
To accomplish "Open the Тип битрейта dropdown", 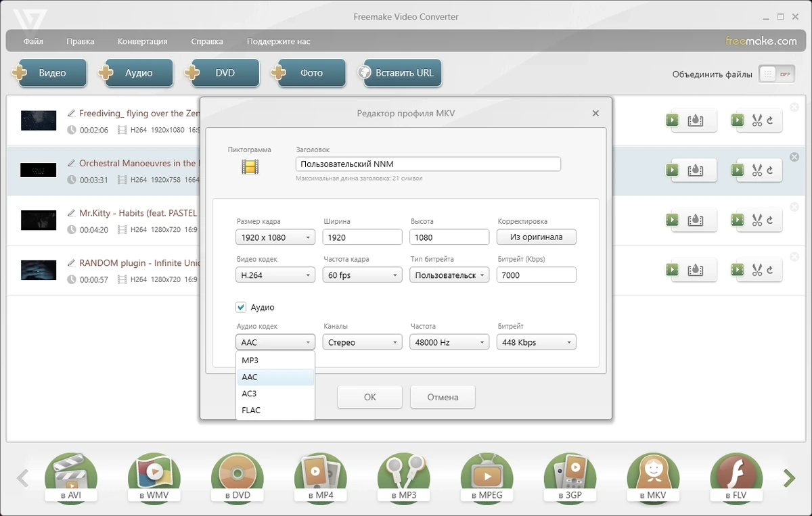I will [x=449, y=275].
